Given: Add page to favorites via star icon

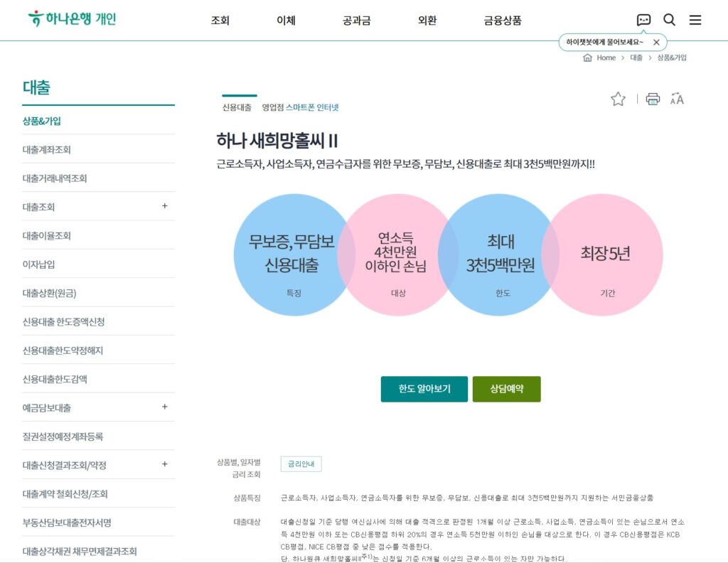Looking at the screenshot, I should coord(617,100).
